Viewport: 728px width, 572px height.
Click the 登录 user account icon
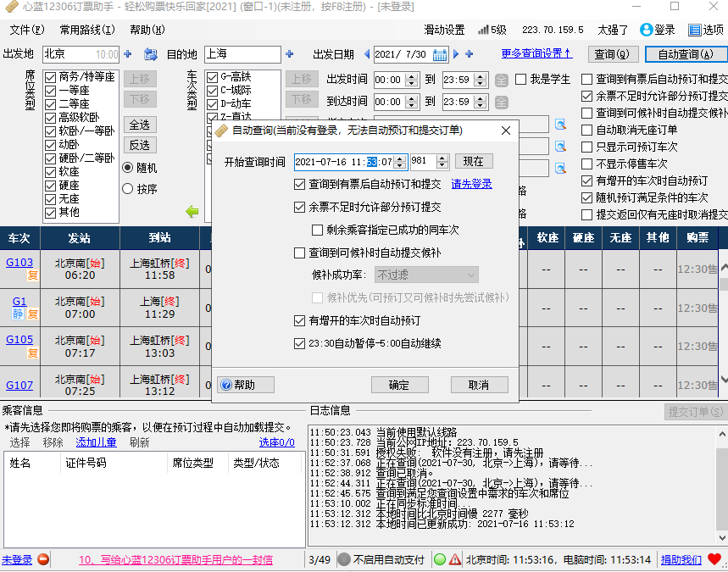tap(647, 30)
